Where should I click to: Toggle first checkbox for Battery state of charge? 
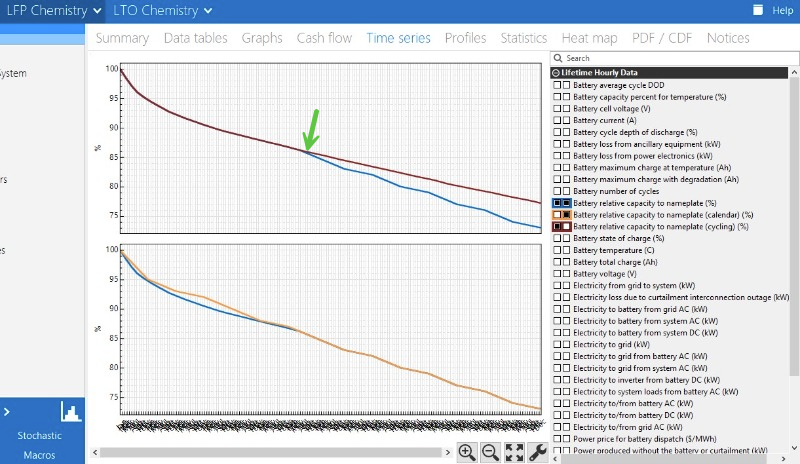(x=557, y=238)
